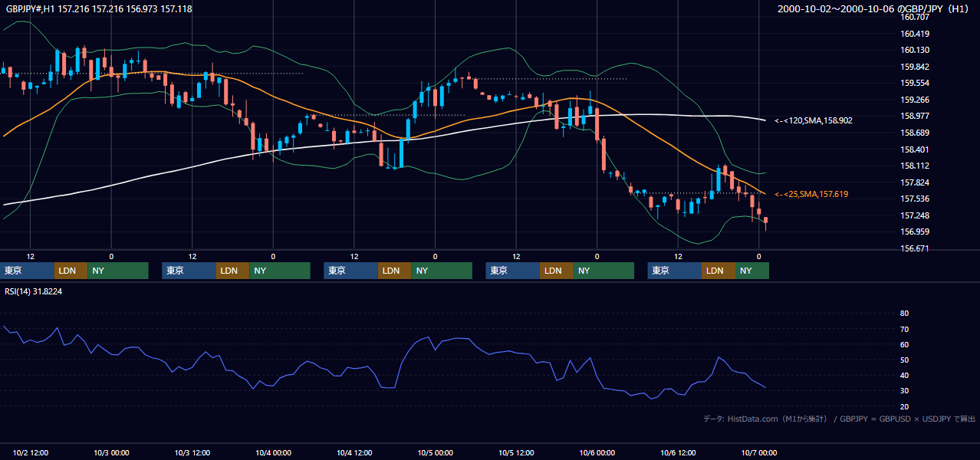
Task: Click price axis value 156.671
Action: (915, 248)
